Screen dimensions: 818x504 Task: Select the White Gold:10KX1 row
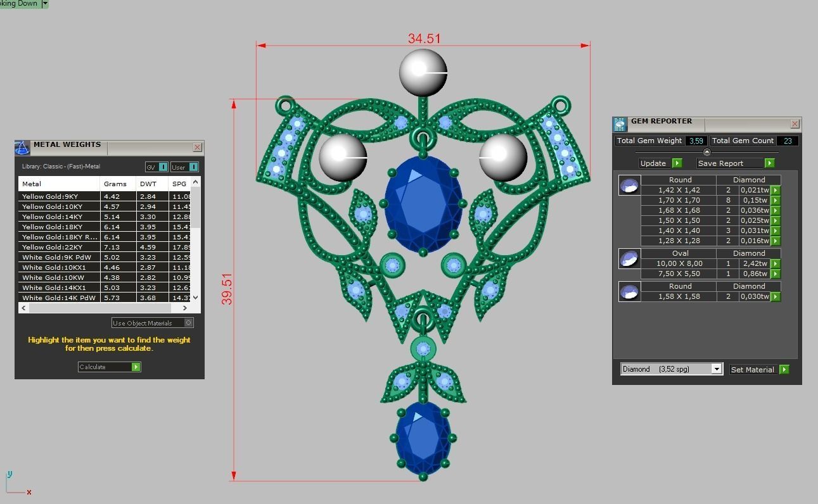click(x=105, y=267)
